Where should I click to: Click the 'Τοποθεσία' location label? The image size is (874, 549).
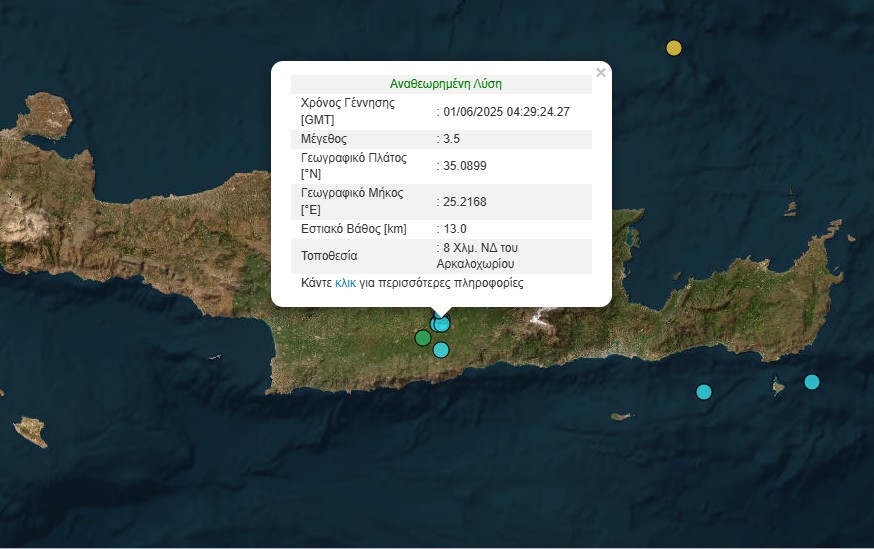[x=329, y=256]
